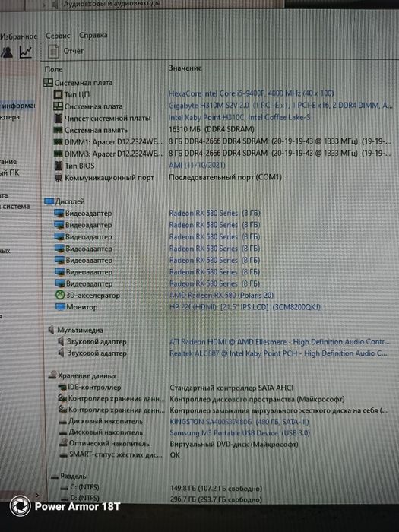Open the AMD Radeon RX 580 (Polaris 20) link
Viewport: 399px width, 532px height.
point(222,295)
